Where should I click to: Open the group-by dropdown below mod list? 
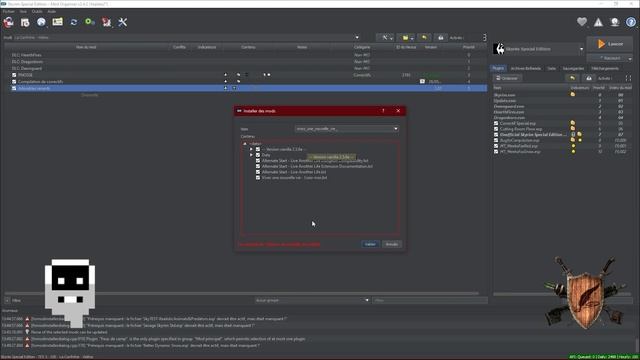pyautogui.click(x=312, y=300)
